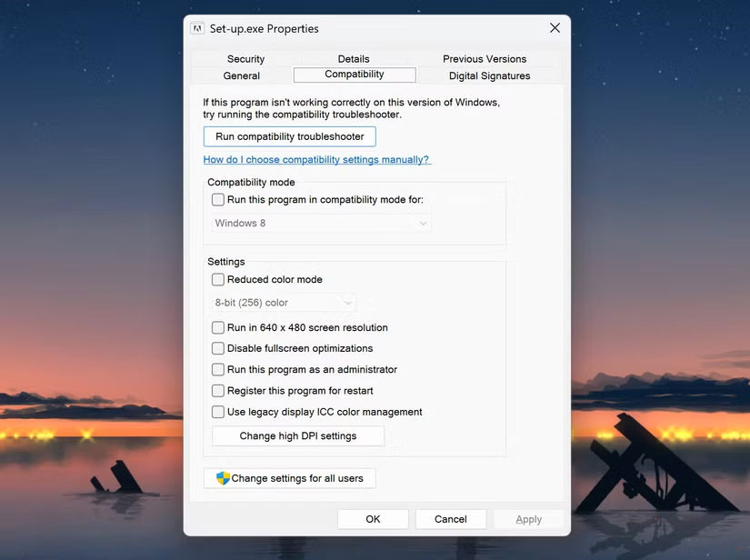Run the compatibility troubleshooter
The image size is (750, 560).
[289, 135]
